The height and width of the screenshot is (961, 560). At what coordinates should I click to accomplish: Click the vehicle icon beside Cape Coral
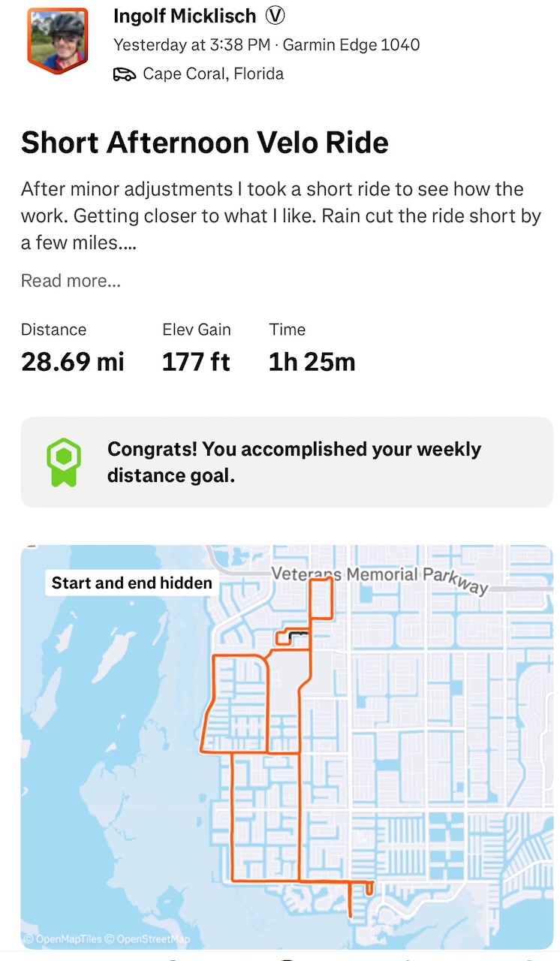point(124,74)
